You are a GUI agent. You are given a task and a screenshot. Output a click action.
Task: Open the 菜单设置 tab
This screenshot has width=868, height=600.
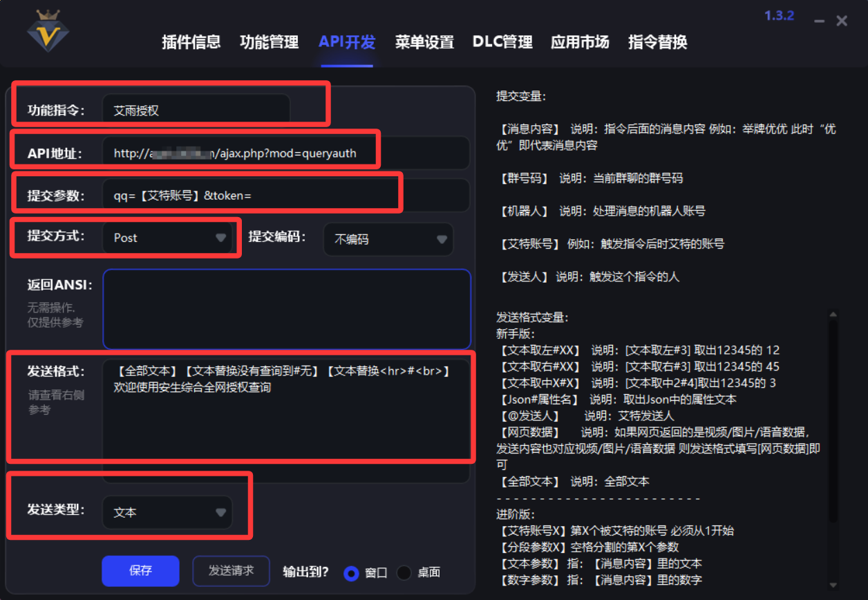click(424, 42)
